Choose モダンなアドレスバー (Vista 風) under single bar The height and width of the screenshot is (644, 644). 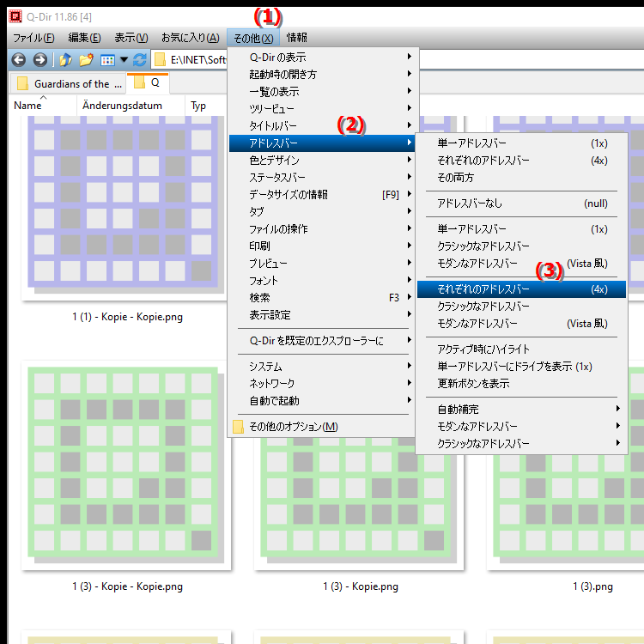click(x=521, y=264)
